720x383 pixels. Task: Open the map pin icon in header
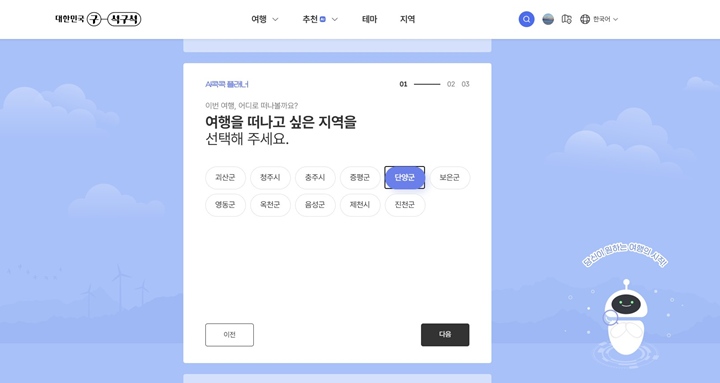[567, 19]
